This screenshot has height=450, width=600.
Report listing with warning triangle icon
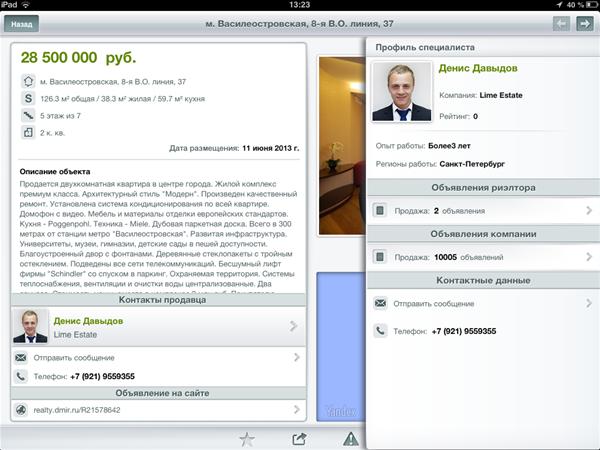351,439
